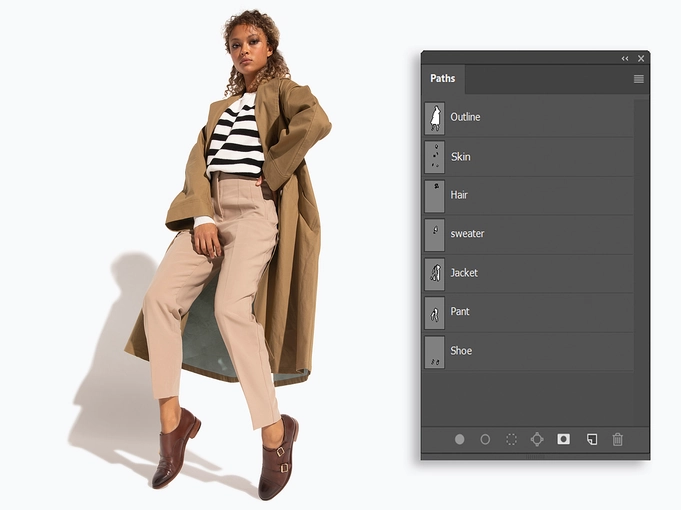Fill path with foreground color icon
The image size is (681, 510).
pyautogui.click(x=460, y=439)
